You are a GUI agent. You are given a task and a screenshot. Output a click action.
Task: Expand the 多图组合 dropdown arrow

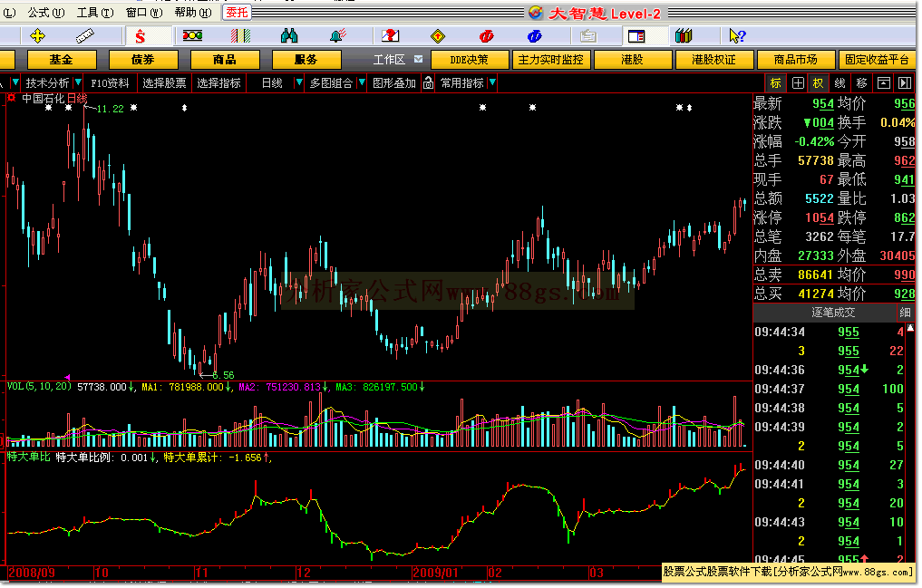pyautogui.click(x=362, y=82)
